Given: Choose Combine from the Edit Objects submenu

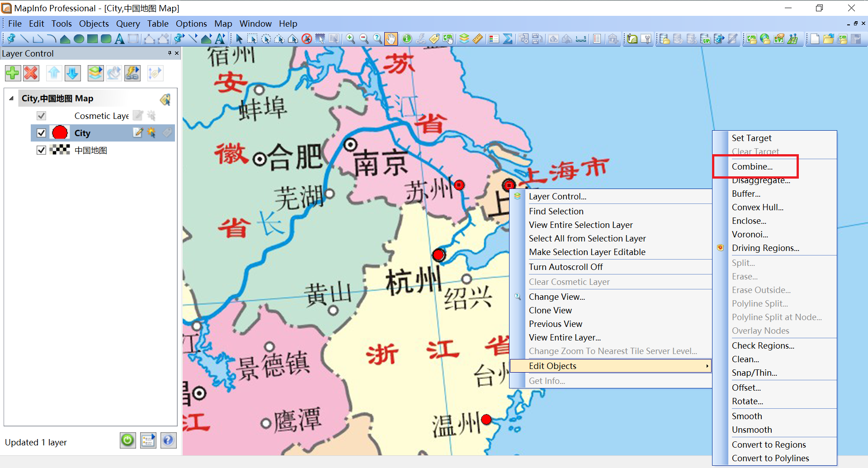Looking at the screenshot, I should tap(752, 166).
